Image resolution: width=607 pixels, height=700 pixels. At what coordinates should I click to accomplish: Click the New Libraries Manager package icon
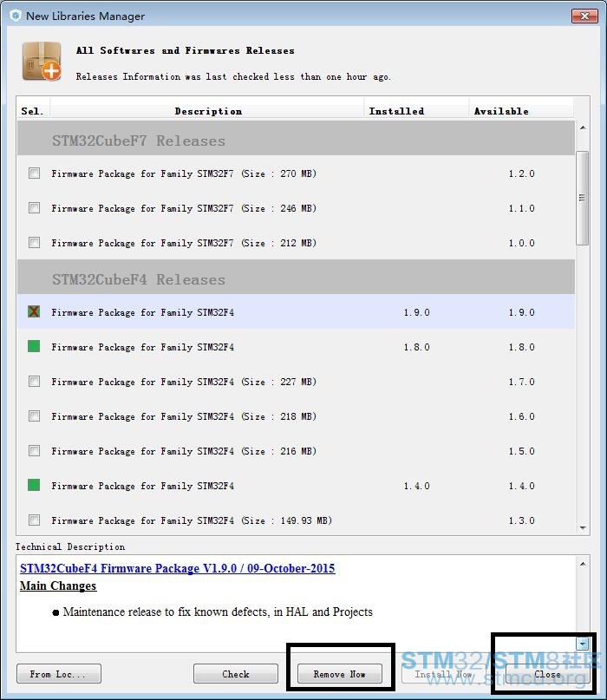click(42, 62)
